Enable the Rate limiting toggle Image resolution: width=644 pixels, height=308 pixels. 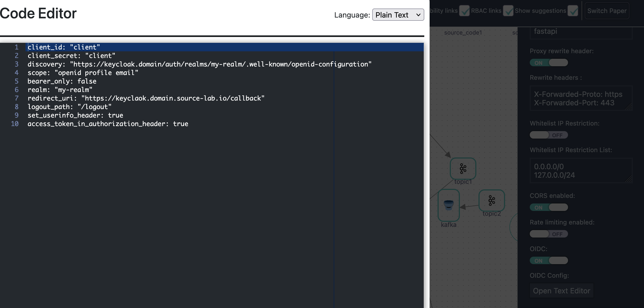(x=549, y=234)
